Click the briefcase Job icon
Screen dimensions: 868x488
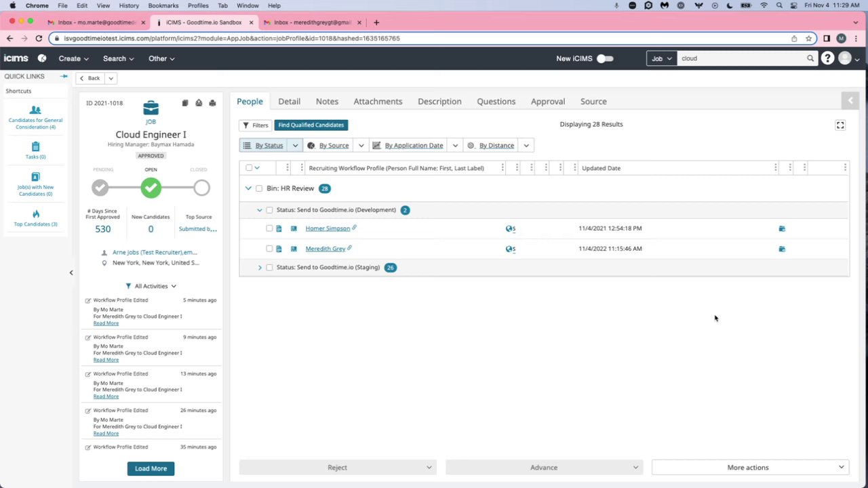tap(151, 108)
